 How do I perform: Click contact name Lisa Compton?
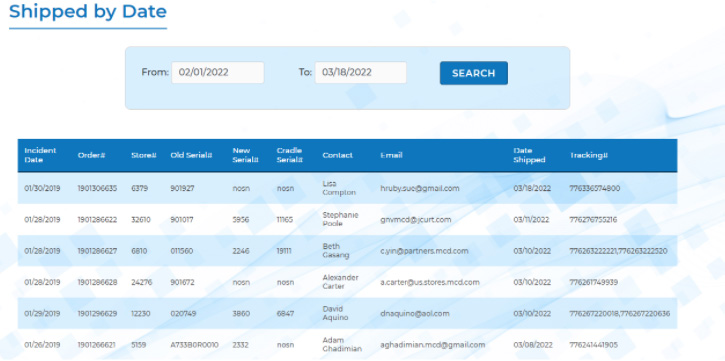[x=339, y=188]
